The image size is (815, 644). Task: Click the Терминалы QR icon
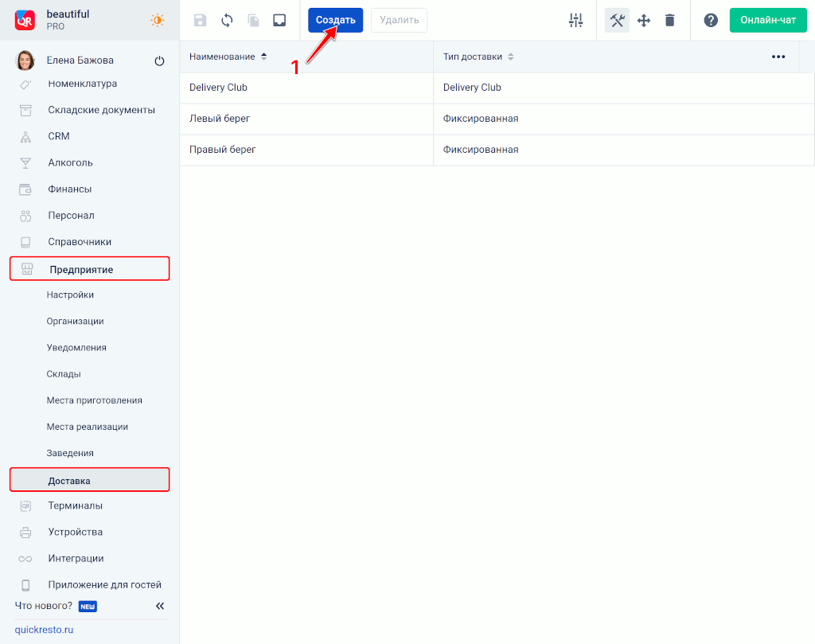[x=25, y=505]
